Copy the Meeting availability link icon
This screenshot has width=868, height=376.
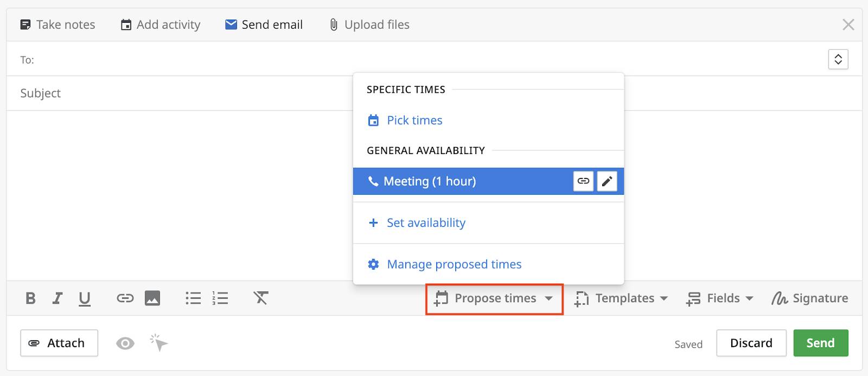click(583, 181)
